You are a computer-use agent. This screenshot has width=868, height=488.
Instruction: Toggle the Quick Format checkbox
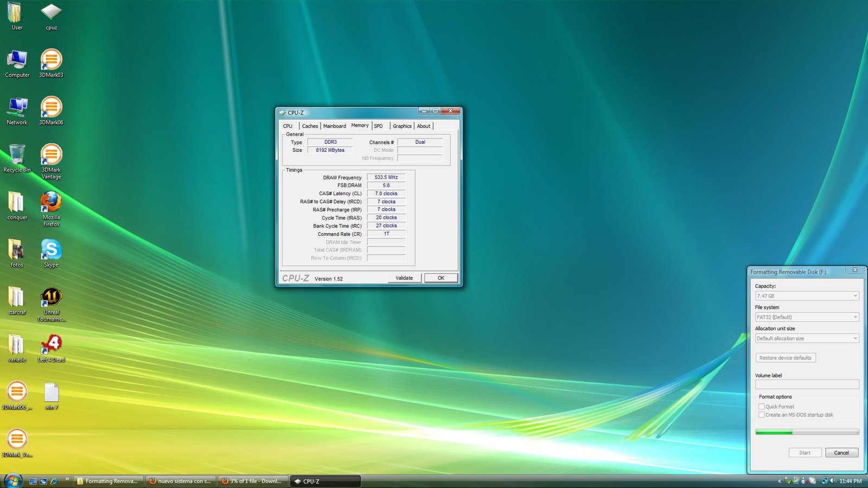click(761, 407)
